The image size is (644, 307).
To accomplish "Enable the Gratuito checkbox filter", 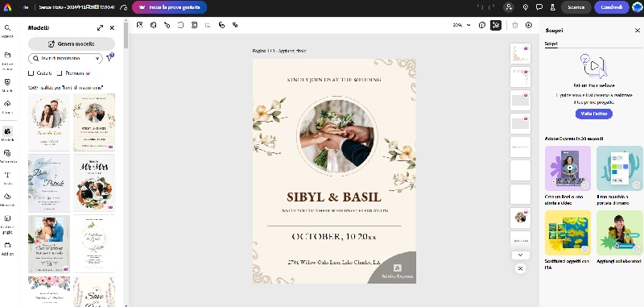I will pos(31,73).
